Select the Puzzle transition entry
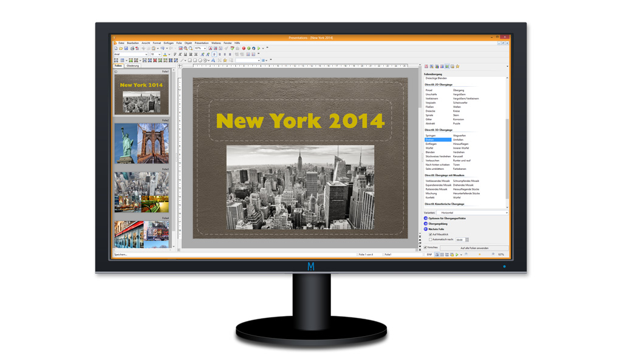The image size is (622, 364). (x=457, y=124)
